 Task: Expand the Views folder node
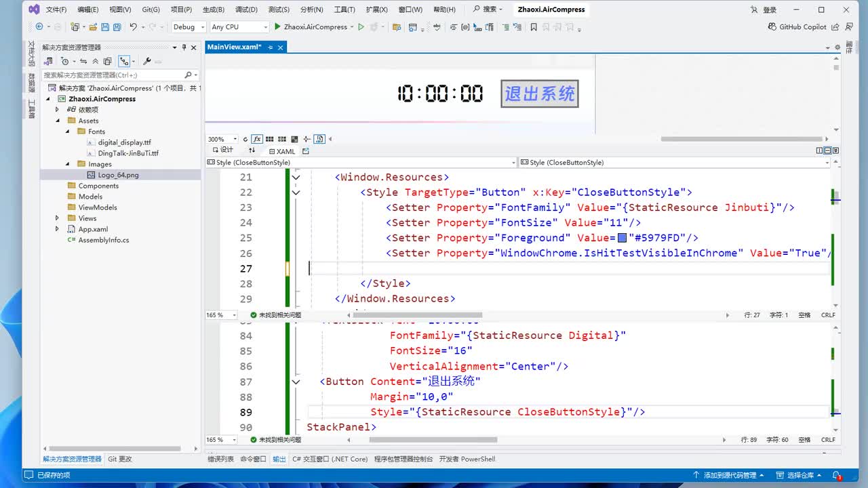(x=58, y=218)
